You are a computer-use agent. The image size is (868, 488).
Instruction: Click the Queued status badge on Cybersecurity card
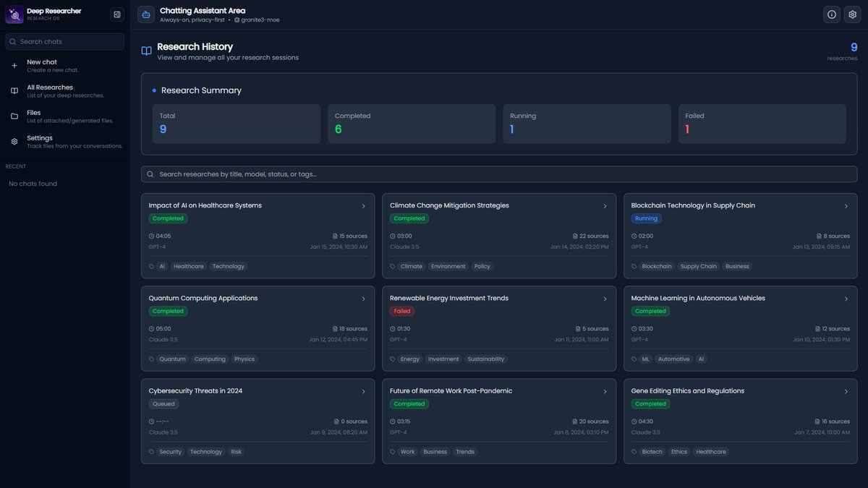coord(163,403)
